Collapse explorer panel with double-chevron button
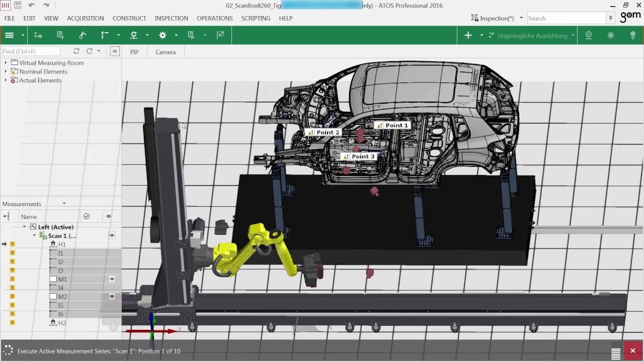This screenshot has height=362, width=644. click(115, 51)
